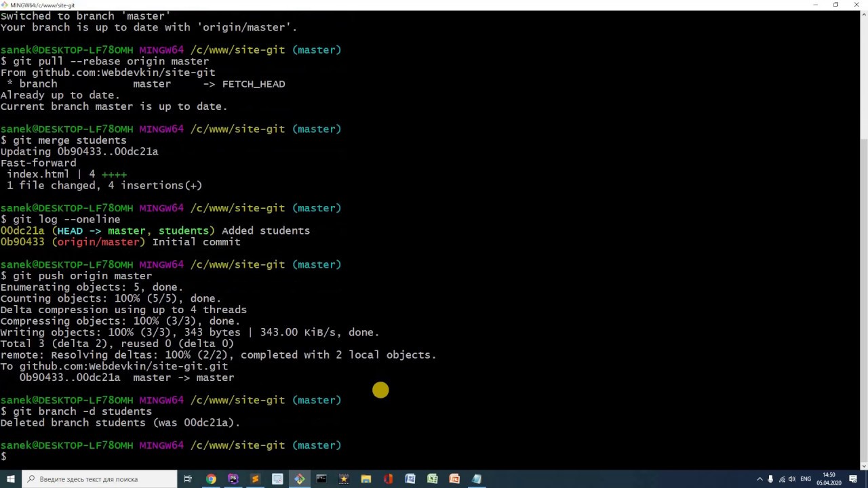Viewport: 868px width, 488px height.
Task: Click "Your branch is up to date with 'origin/master'."
Action: pyautogui.click(x=149, y=27)
